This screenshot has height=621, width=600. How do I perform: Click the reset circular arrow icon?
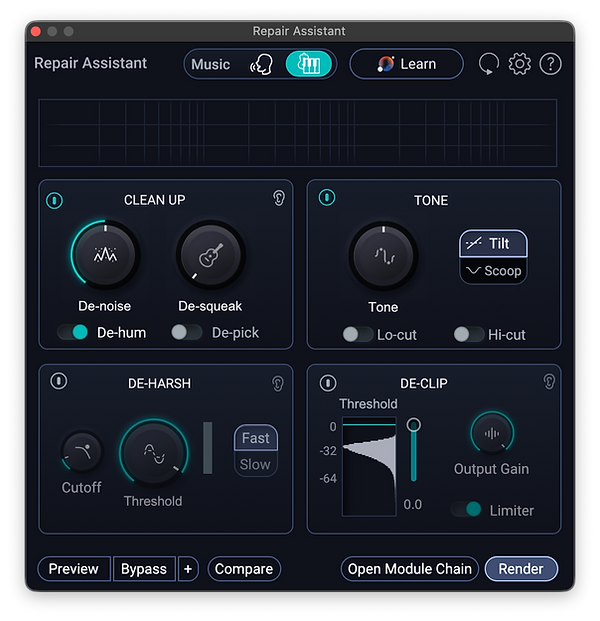coord(488,64)
